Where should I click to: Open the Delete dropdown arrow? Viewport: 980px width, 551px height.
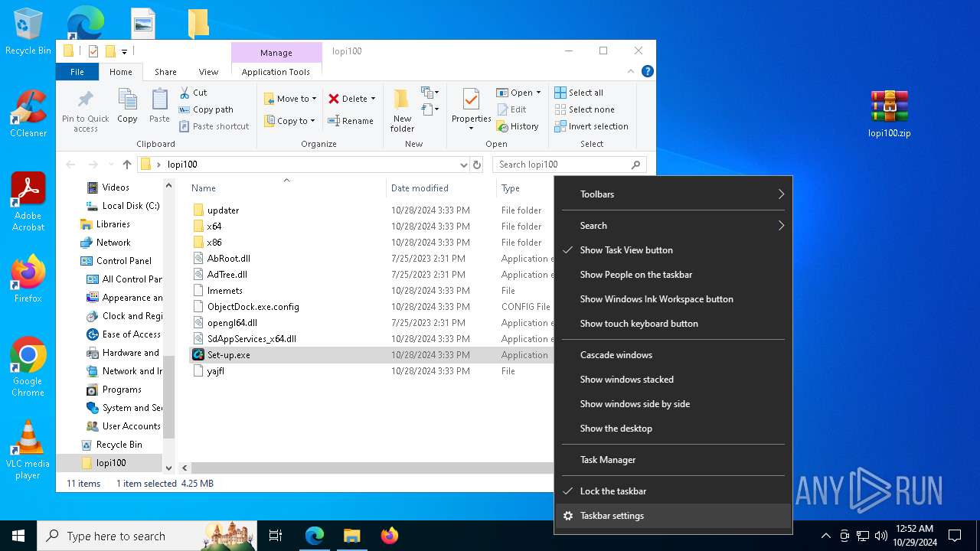click(373, 99)
